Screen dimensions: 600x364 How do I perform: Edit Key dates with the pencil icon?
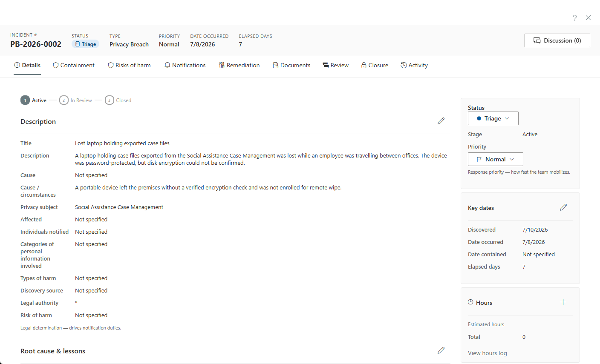563,207
